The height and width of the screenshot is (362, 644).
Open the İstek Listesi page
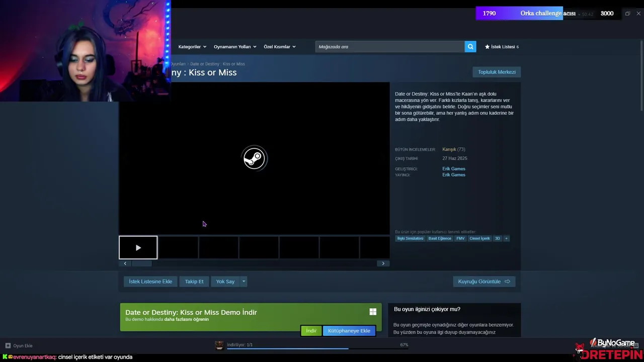pos(502,47)
